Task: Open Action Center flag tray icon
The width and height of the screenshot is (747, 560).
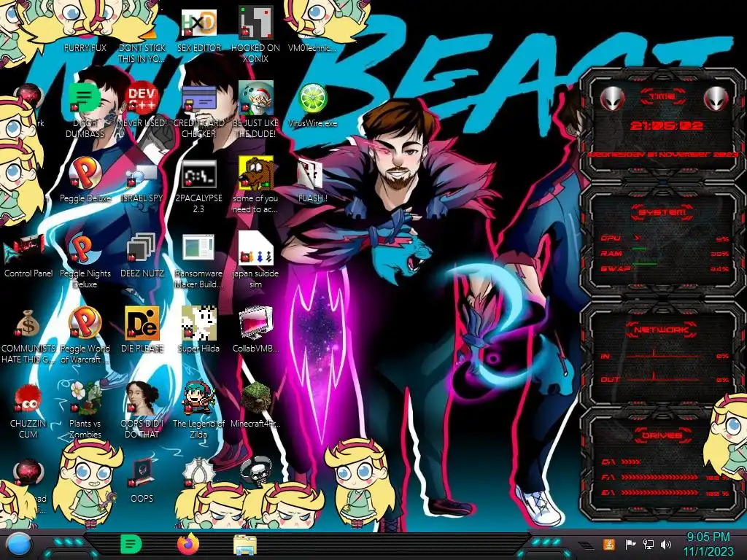Action: [x=630, y=544]
